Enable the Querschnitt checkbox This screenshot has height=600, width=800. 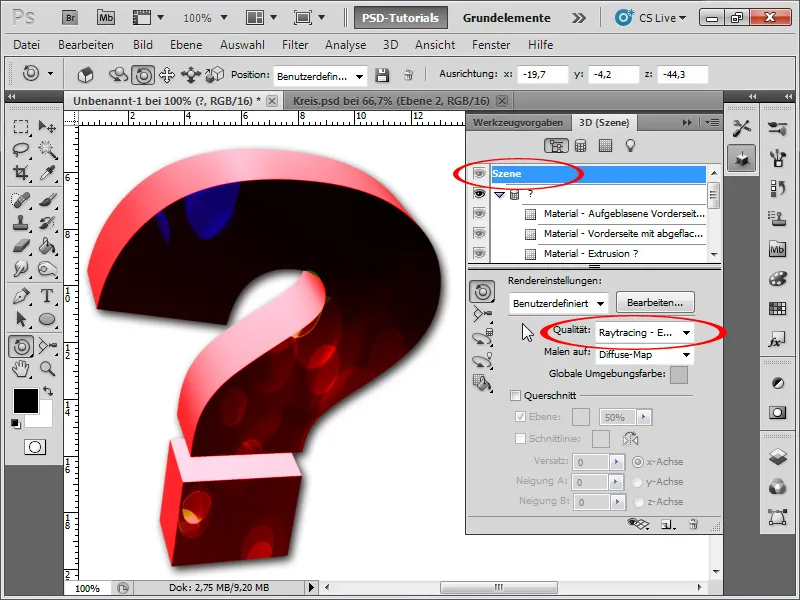(515, 395)
